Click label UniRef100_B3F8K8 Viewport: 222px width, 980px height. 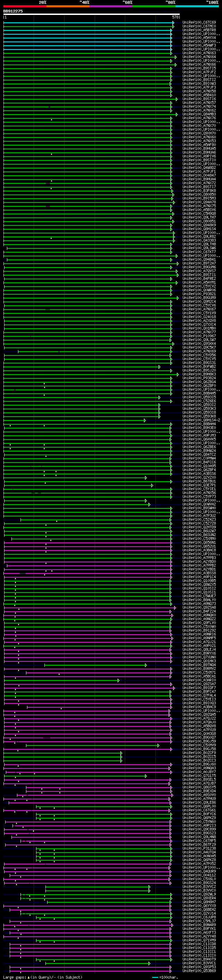click(199, 191)
